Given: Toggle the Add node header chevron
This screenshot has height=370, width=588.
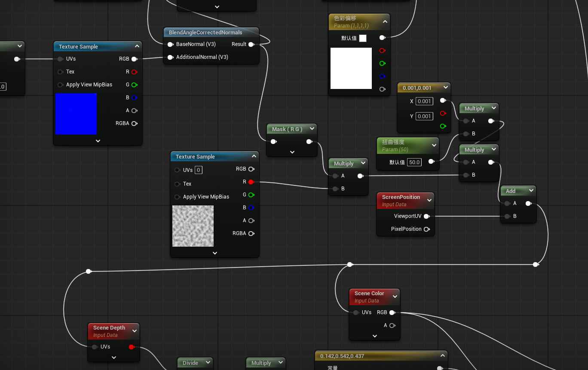Looking at the screenshot, I should point(531,191).
